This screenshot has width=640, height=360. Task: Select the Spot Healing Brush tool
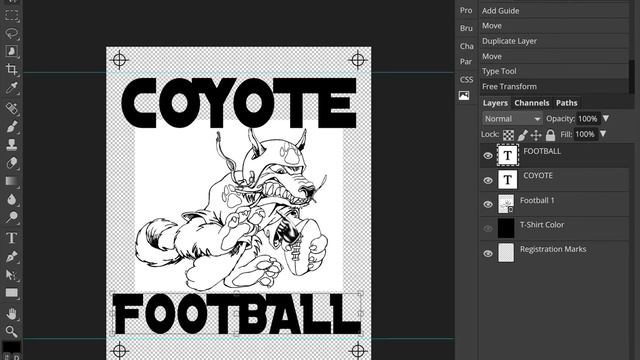click(x=11, y=108)
